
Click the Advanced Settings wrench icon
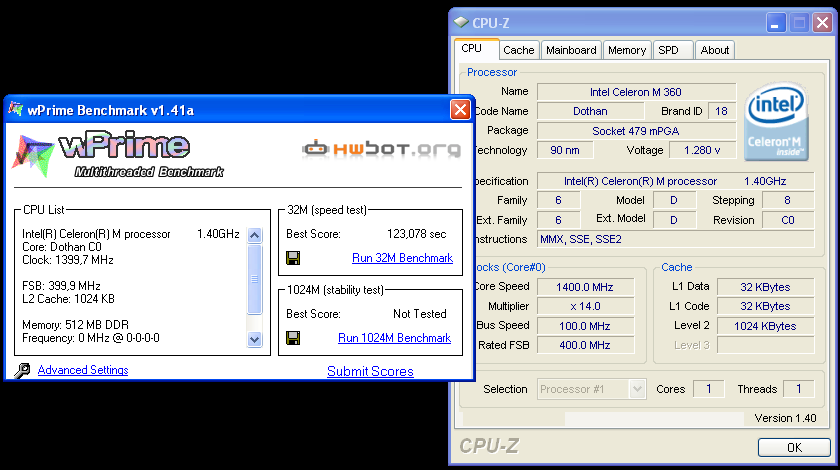[22, 370]
